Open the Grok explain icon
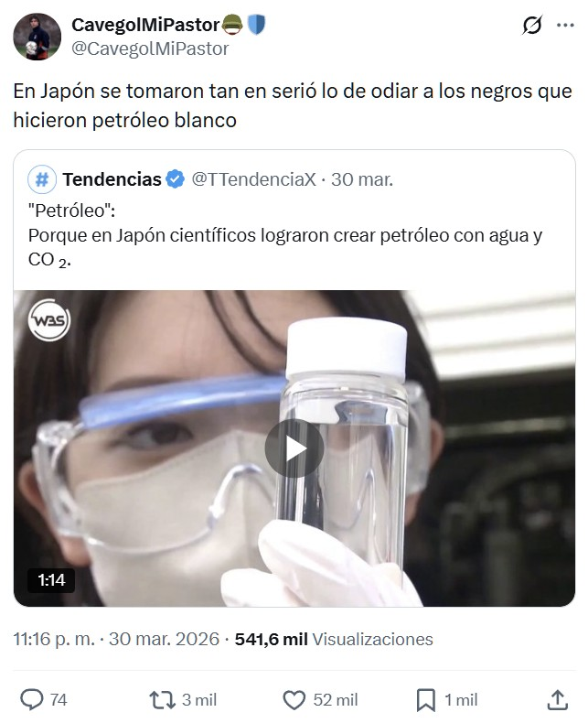This screenshot has width=588, height=723. pos(532,25)
